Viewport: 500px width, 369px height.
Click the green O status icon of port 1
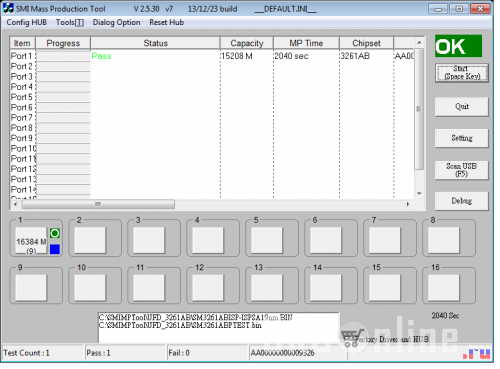pos(55,233)
